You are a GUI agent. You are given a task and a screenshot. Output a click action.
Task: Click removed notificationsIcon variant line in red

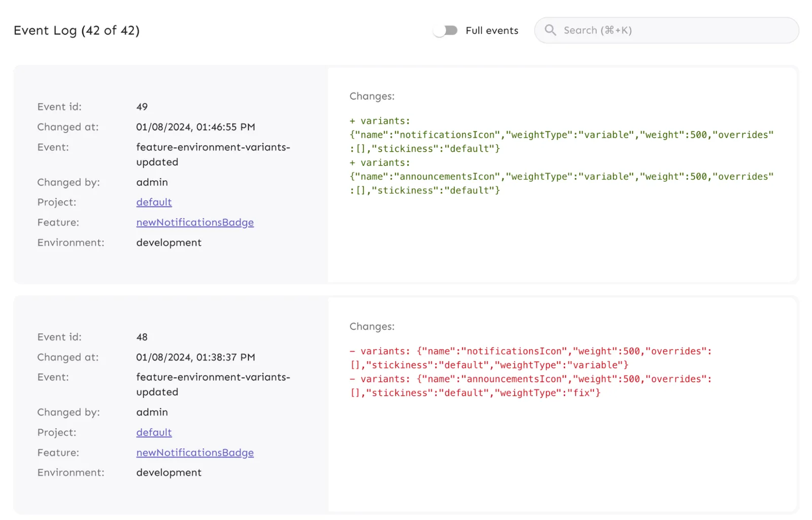[530, 358]
